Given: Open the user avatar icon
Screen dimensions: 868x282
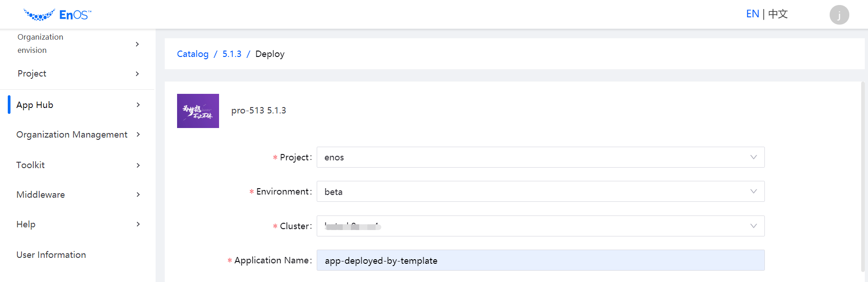Looking at the screenshot, I should click(839, 15).
